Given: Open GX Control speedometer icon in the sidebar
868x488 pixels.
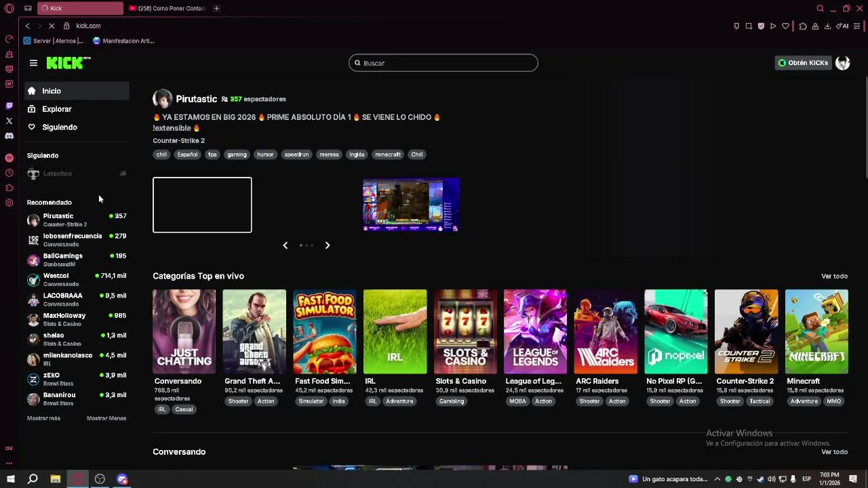Looking at the screenshot, I should (9, 39).
